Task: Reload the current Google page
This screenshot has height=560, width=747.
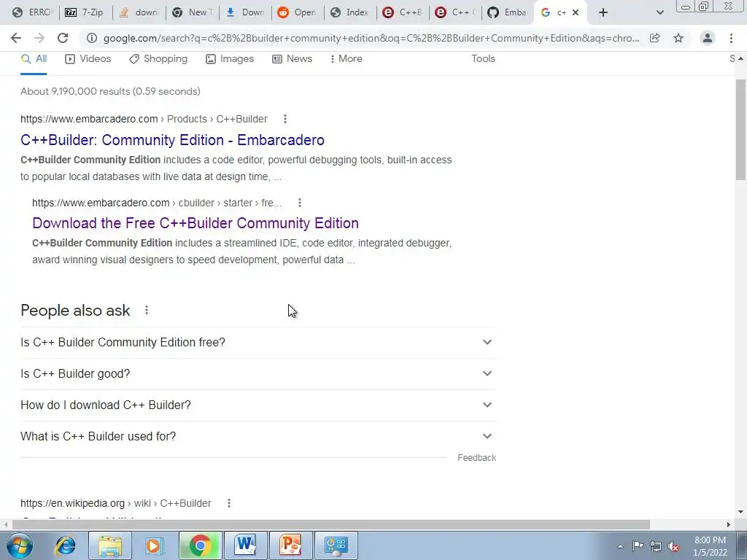Action: (x=63, y=38)
